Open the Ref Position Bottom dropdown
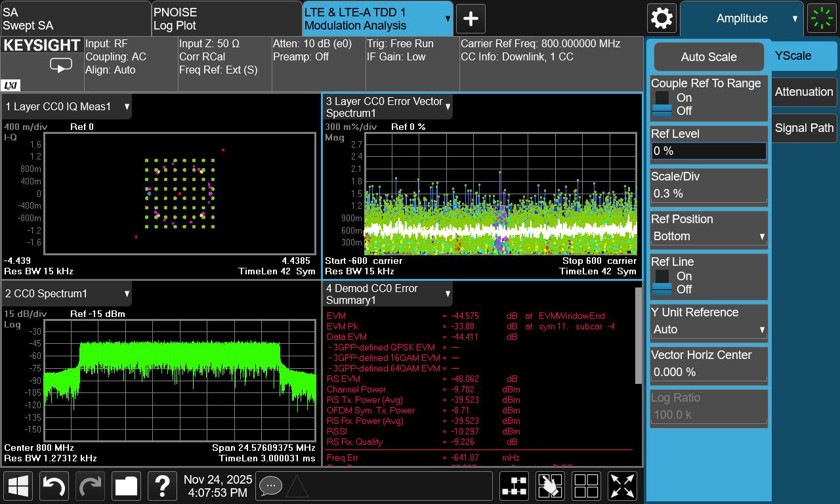This screenshot has height=504, width=840. click(x=709, y=236)
